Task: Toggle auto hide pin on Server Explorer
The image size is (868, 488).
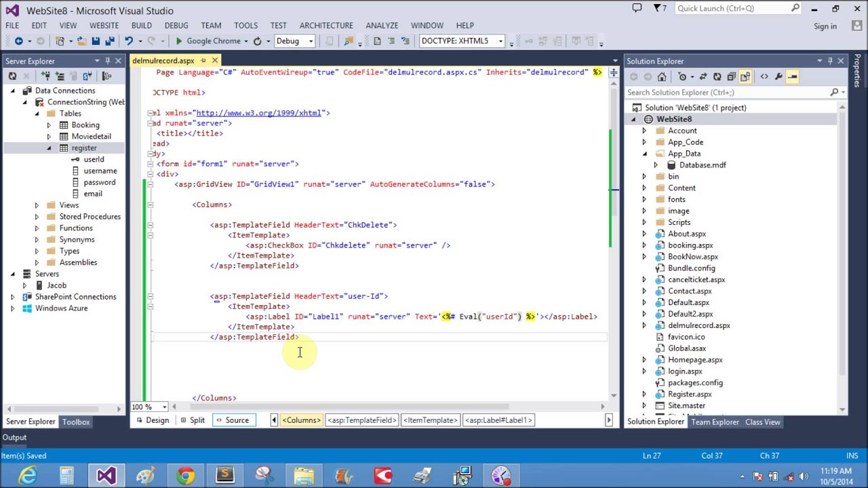Action: point(107,61)
